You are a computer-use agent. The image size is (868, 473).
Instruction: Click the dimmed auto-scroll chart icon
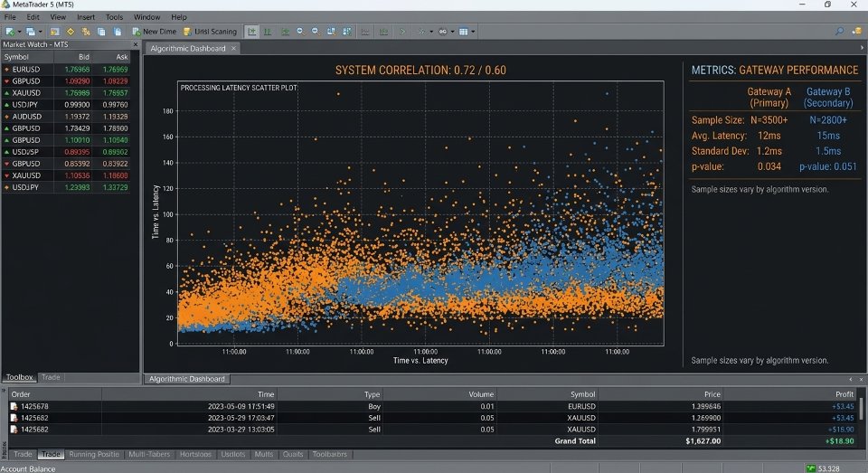[365, 32]
